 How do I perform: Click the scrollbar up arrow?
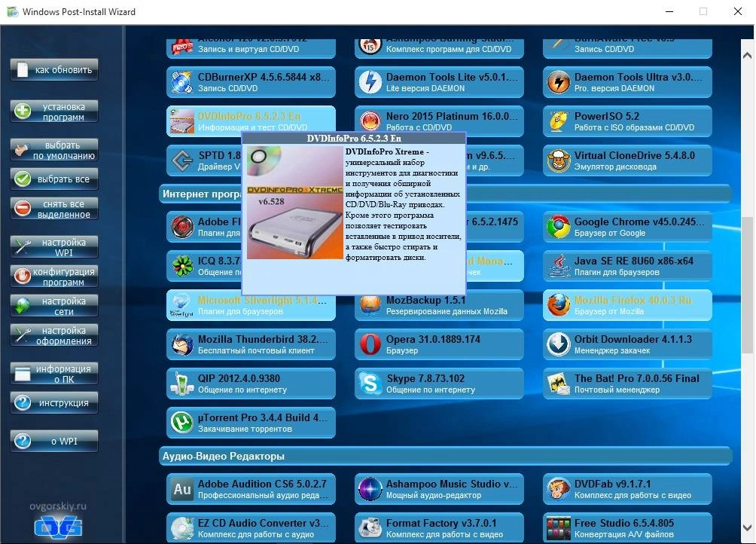(x=747, y=55)
